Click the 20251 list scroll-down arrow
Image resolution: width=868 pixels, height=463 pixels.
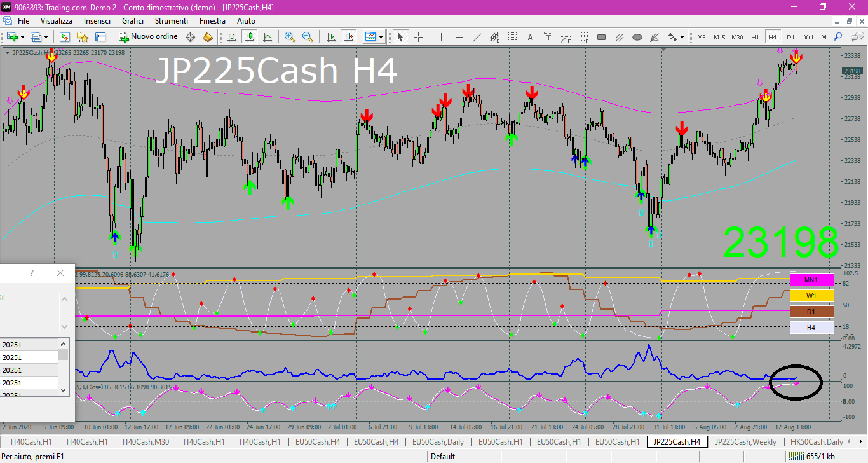point(64,389)
